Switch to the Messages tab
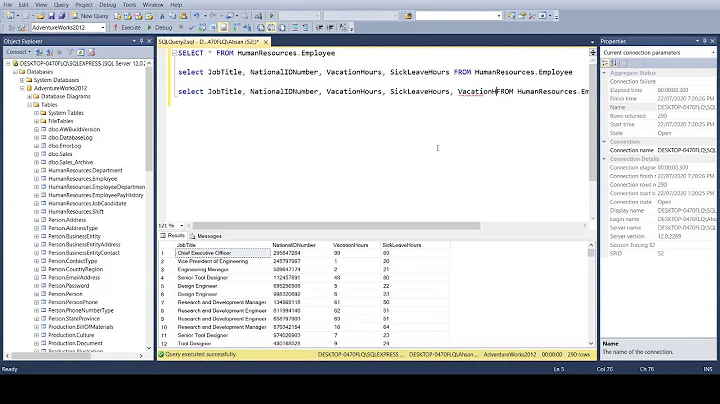Image resolution: width=720 pixels, height=404 pixels. pyautogui.click(x=208, y=236)
